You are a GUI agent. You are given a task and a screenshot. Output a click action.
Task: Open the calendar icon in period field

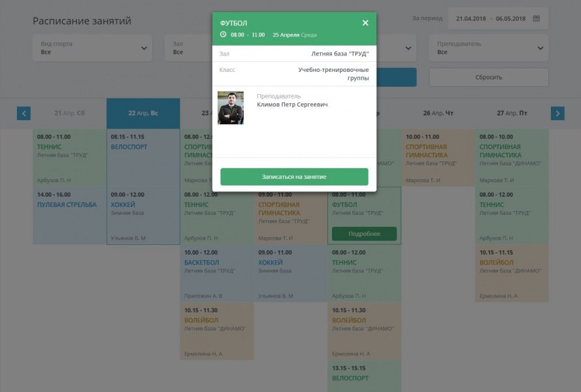(537, 18)
